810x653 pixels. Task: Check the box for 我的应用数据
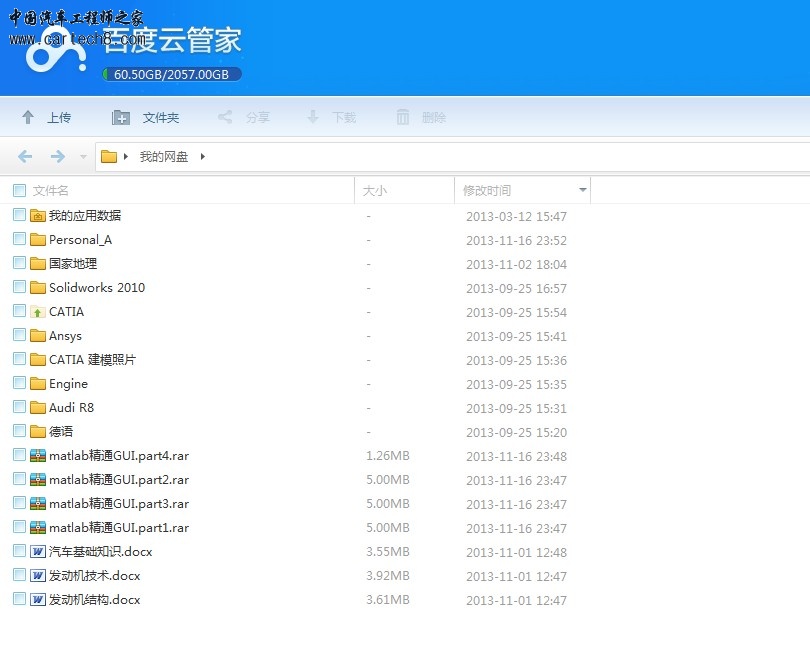click(x=20, y=214)
